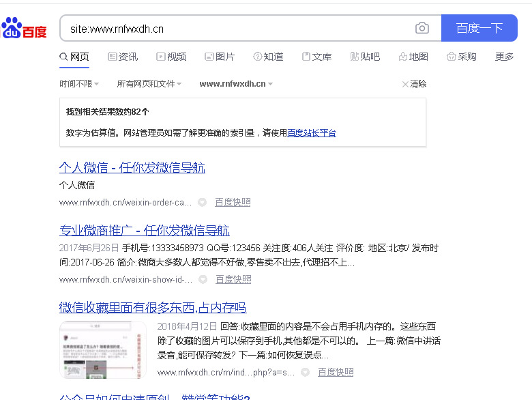Click the shield icon beside weixin-order-ca URL
Image resolution: width=532 pixels, height=400 pixels.
tap(203, 202)
